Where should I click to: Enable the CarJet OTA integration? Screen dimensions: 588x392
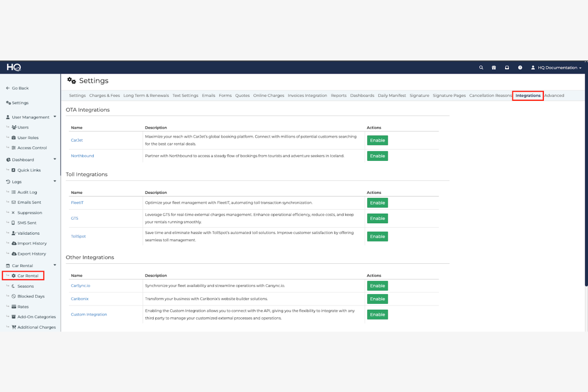pyautogui.click(x=377, y=140)
